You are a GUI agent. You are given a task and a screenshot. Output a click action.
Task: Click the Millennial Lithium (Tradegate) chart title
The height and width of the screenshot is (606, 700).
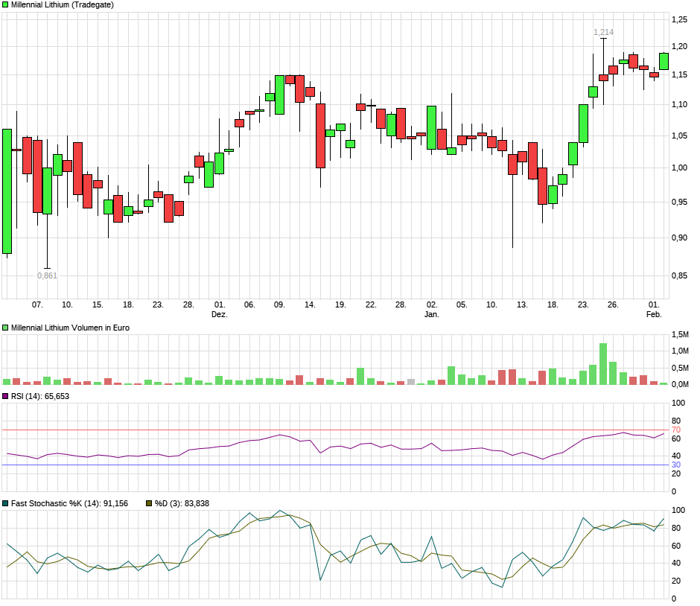click(x=63, y=4)
